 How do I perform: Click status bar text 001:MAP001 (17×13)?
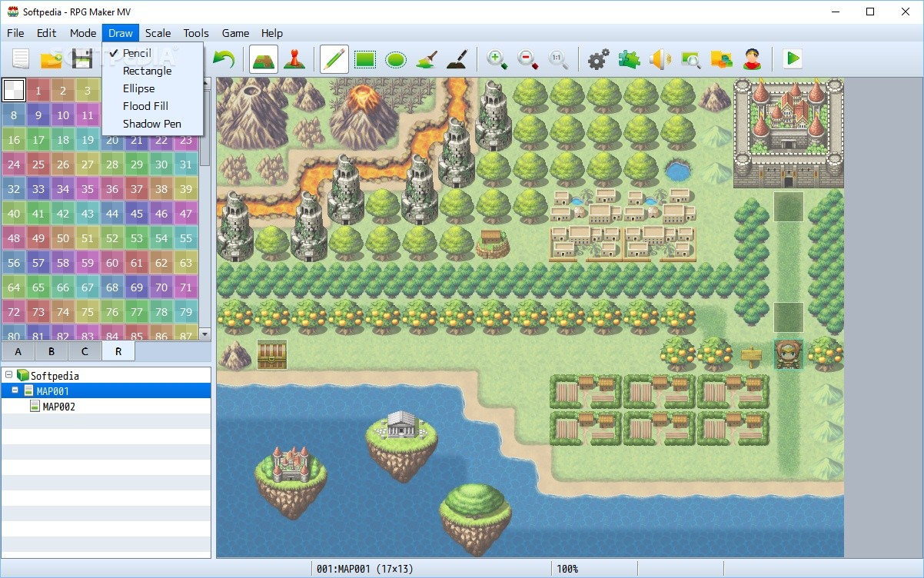(x=365, y=570)
